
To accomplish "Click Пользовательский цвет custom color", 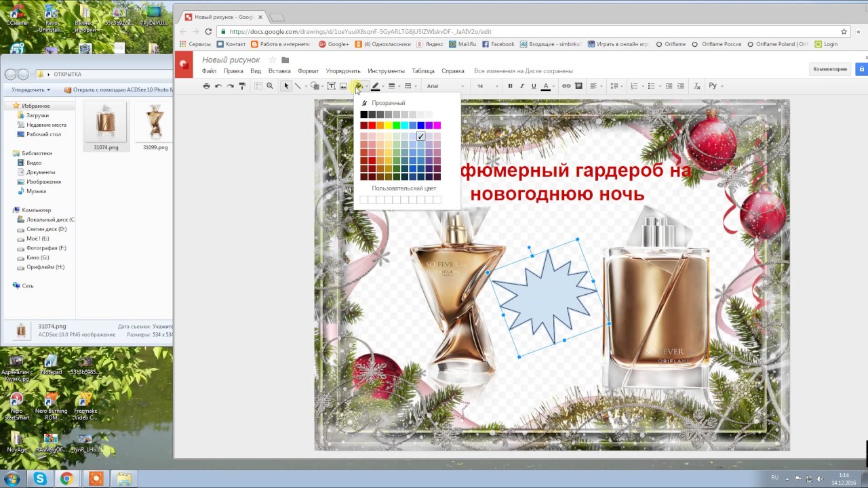I will click(x=404, y=188).
